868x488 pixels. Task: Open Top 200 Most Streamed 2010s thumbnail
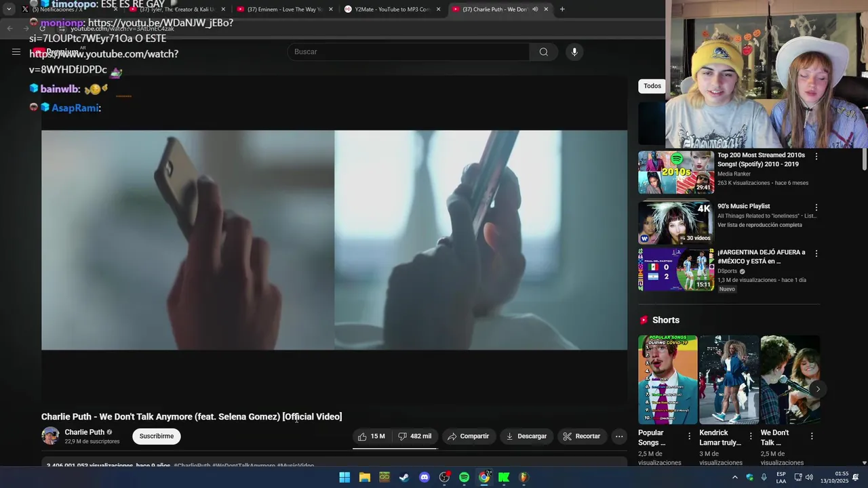pos(676,172)
